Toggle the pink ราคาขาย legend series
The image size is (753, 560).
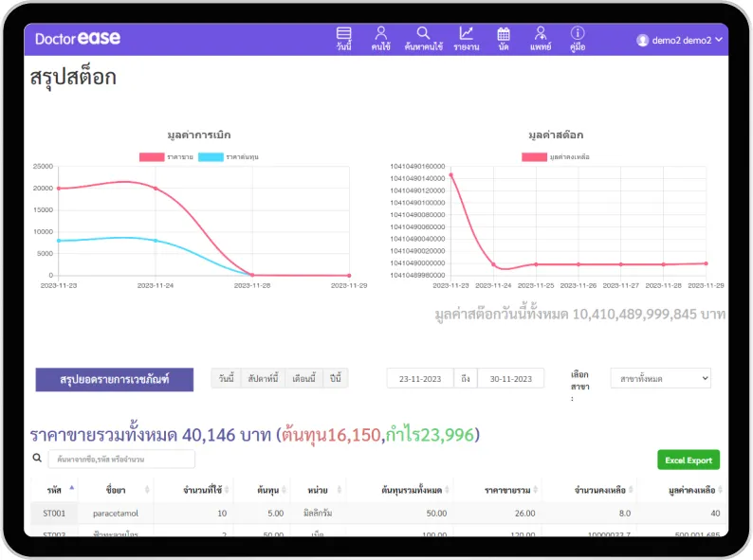point(166,156)
